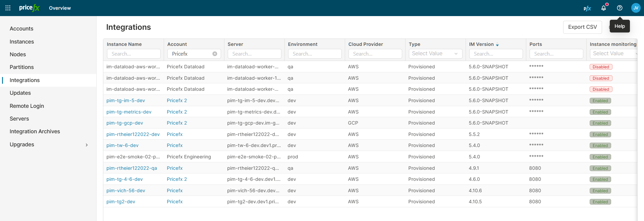Clear the Pricefx Account filter
The image size is (644, 221).
215,54
